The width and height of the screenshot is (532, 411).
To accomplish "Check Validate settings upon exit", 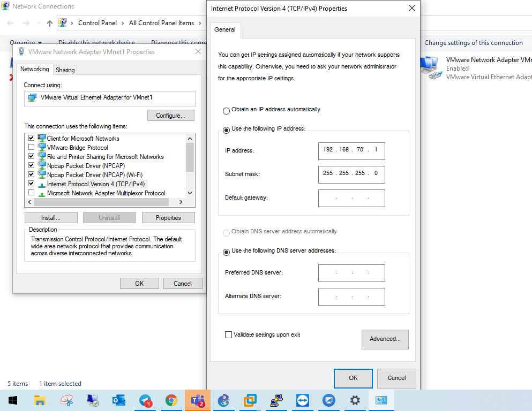I will (x=229, y=335).
